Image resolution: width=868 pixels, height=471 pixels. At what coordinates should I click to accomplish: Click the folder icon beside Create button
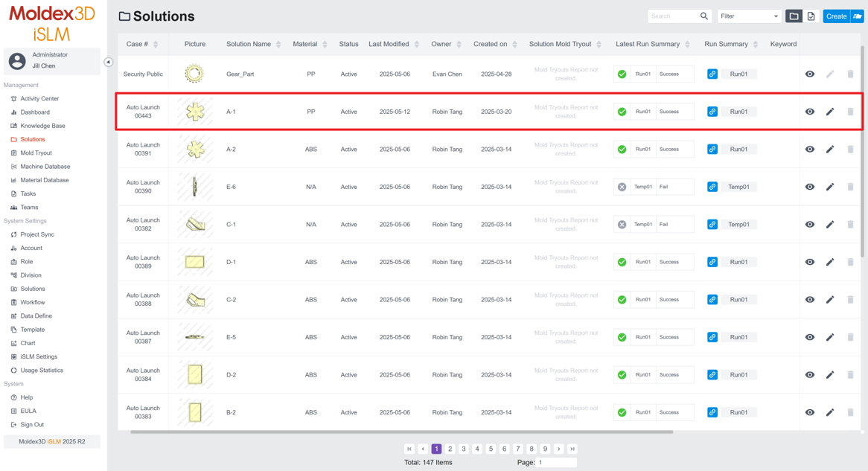[858, 16]
